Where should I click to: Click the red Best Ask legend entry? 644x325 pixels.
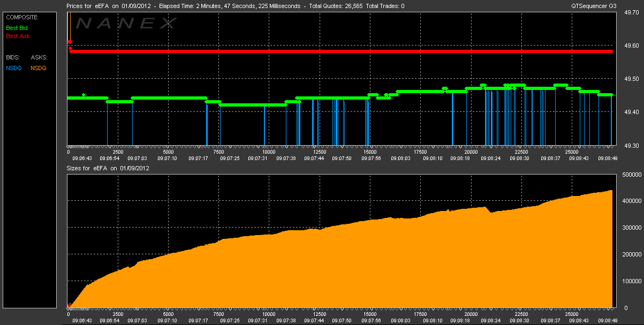coord(18,36)
